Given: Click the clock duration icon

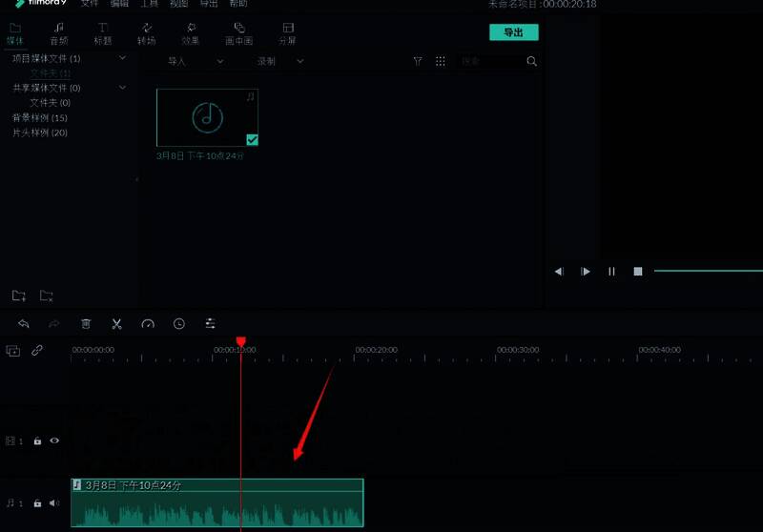Looking at the screenshot, I should [179, 324].
